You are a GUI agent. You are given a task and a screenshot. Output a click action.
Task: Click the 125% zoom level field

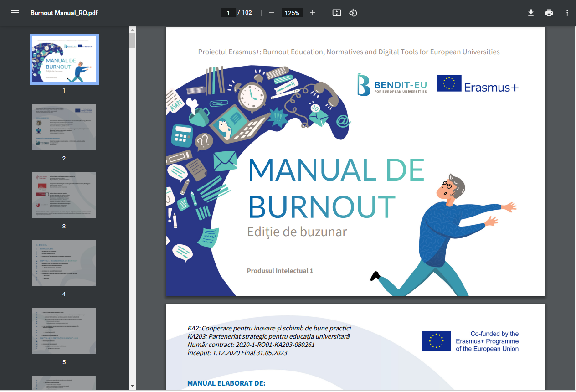click(x=292, y=13)
